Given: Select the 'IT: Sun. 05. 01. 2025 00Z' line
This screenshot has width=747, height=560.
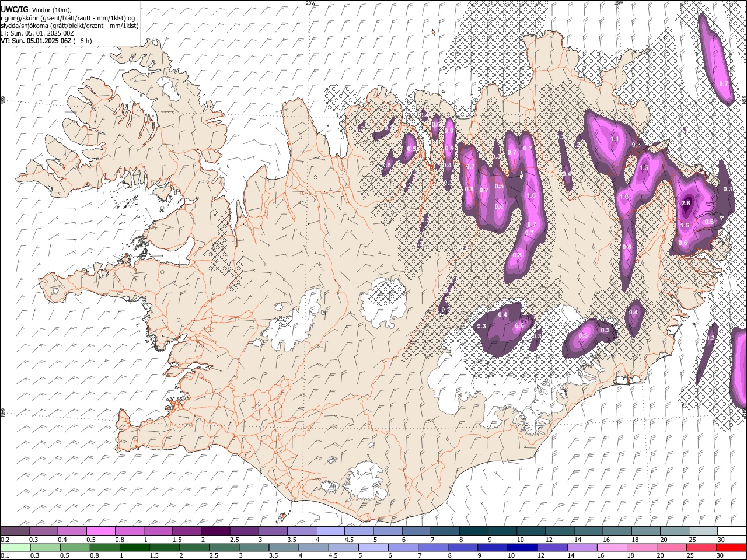Looking at the screenshot, I should (37, 33).
